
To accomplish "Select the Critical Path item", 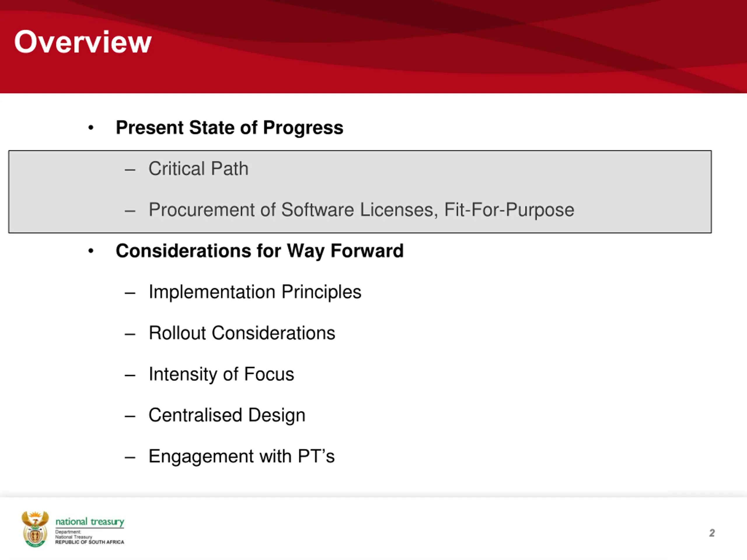I will coord(199,169).
